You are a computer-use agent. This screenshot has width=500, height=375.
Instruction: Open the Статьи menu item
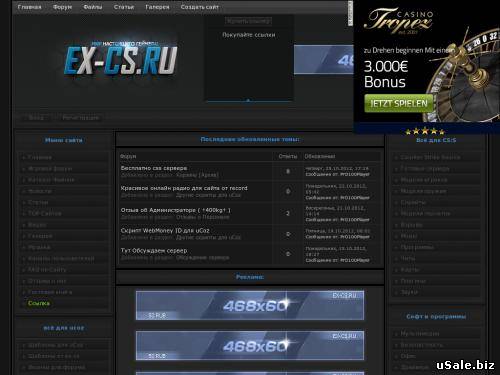[124, 7]
